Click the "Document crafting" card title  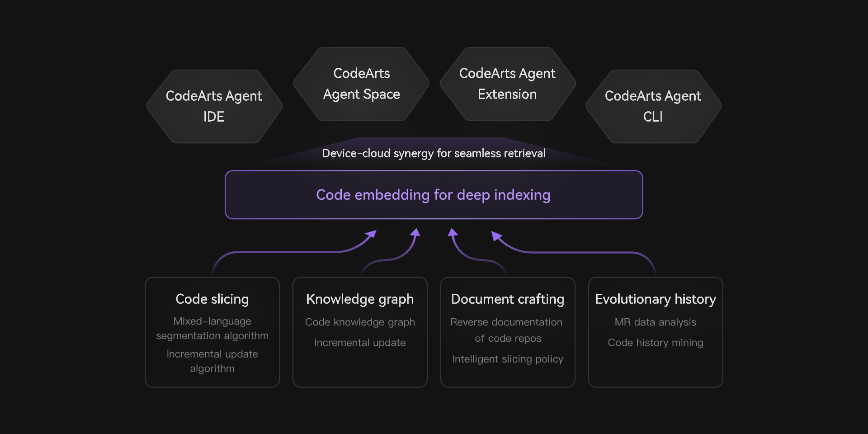click(508, 299)
